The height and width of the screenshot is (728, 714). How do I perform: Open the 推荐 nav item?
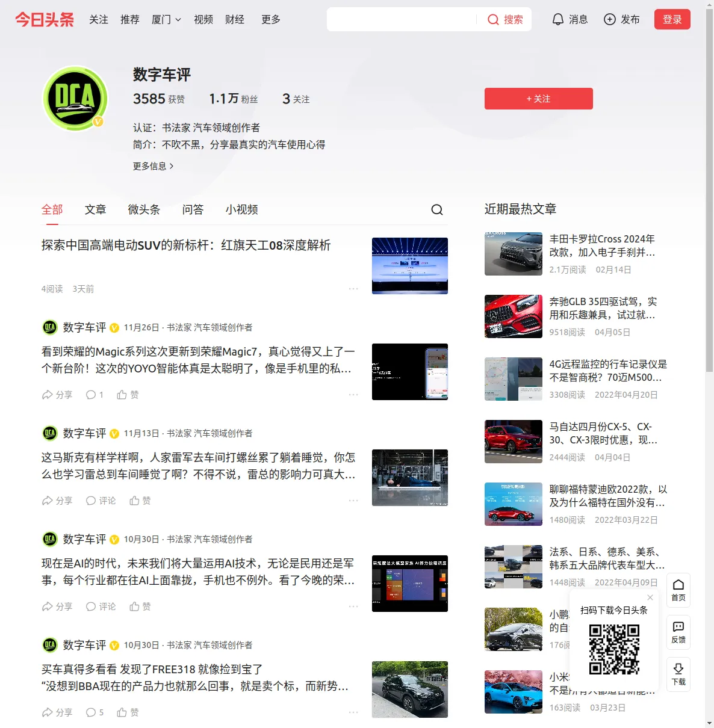(x=130, y=19)
